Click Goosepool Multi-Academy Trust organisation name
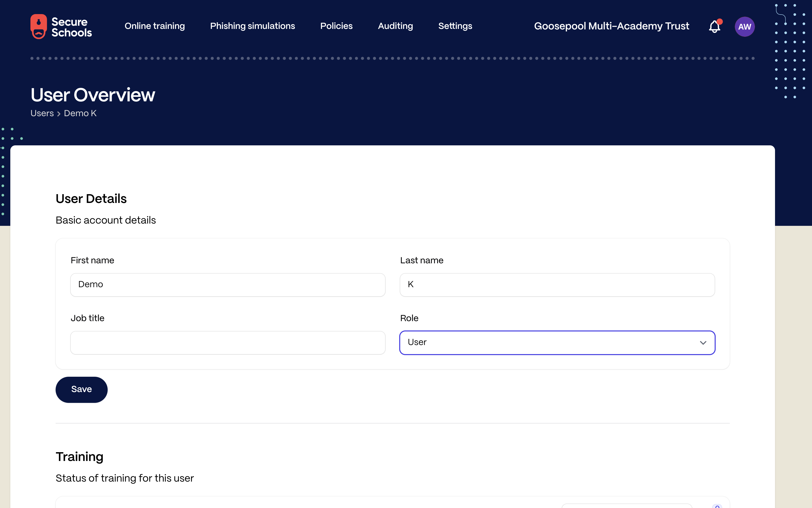Viewport: 812px width, 508px height. click(x=612, y=26)
